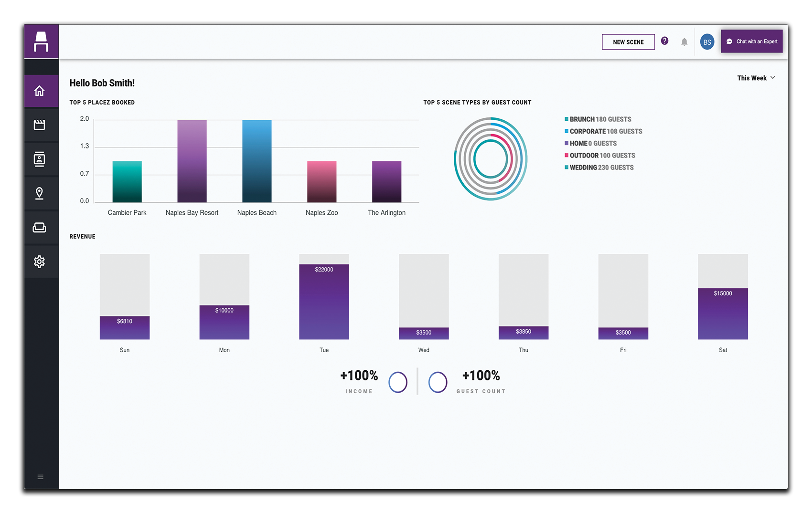Open notifications bell icon
This screenshot has height=513, width=812.
coord(684,42)
